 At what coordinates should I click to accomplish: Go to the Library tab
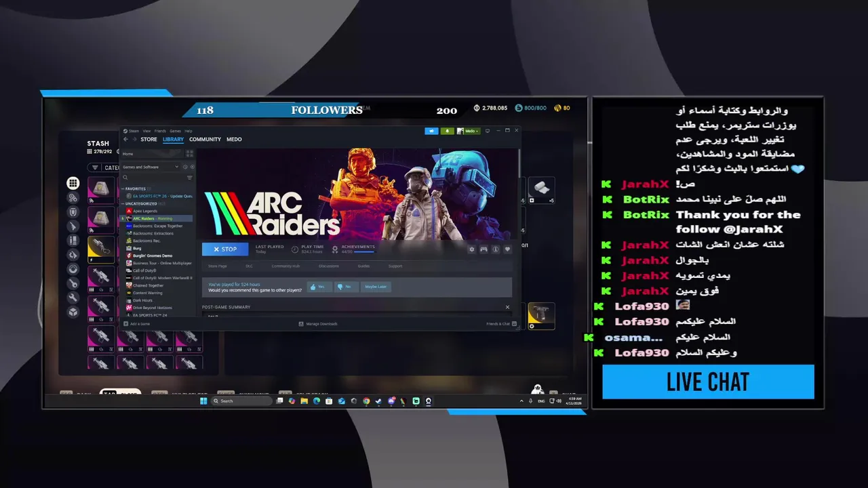(x=173, y=139)
